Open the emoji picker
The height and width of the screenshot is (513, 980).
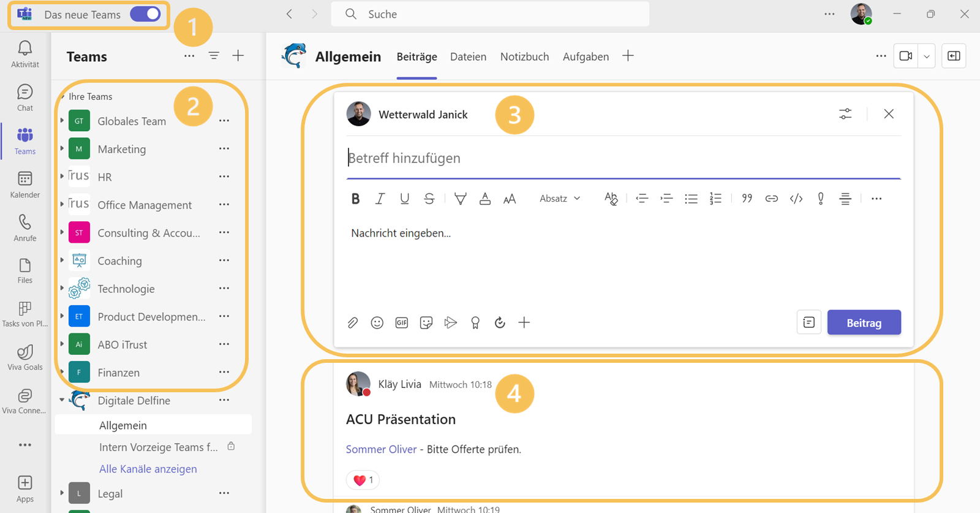tap(377, 322)
